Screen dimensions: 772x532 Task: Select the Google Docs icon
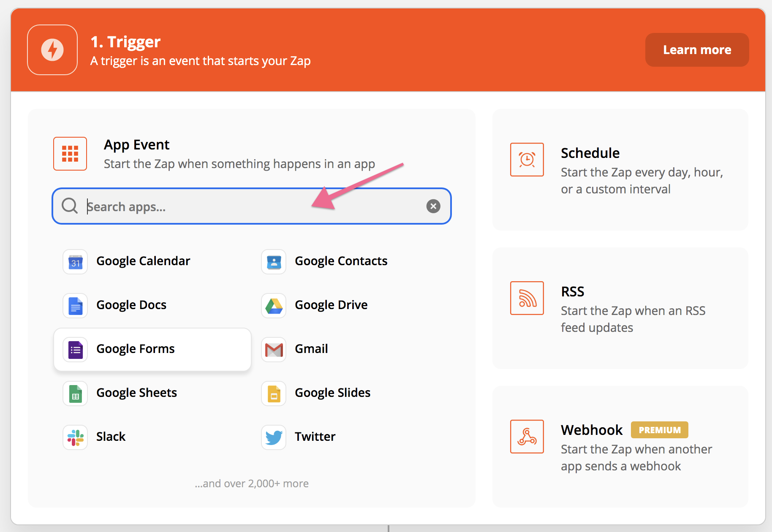pos(75,306)
